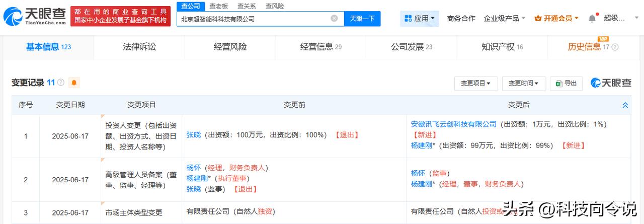Click the orange alert bell next to 变更记录

(x=74, y=83)
